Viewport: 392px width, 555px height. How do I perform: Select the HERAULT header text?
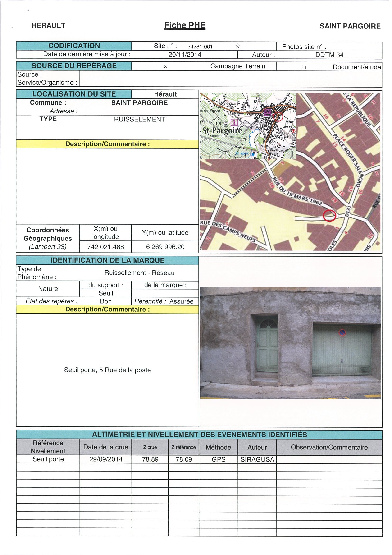48,25
